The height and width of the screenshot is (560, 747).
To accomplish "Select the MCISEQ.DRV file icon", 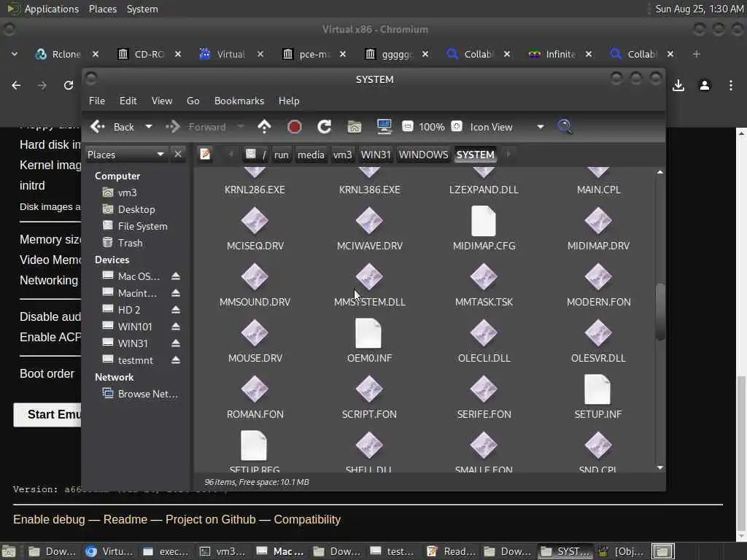I will click(x=255, y=221).
